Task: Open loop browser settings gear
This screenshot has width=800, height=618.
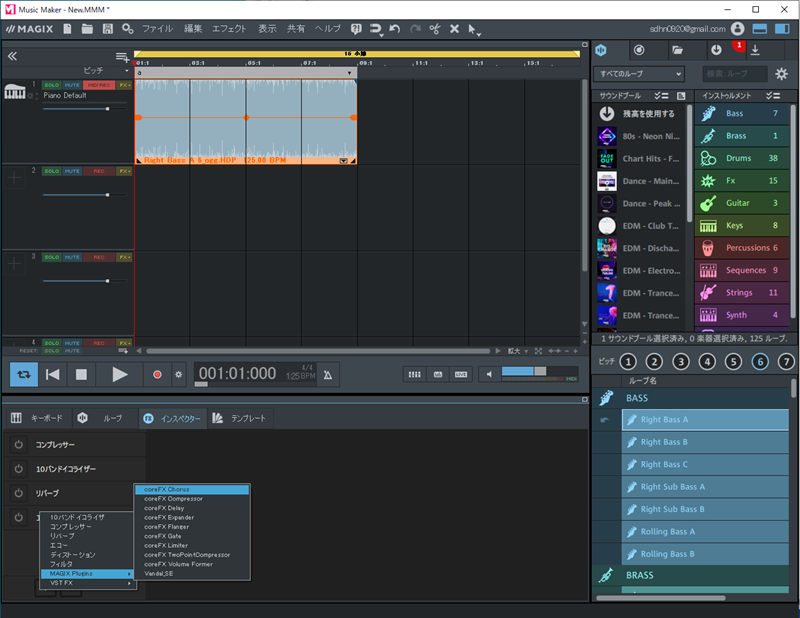Action: [x=781, y=74]
